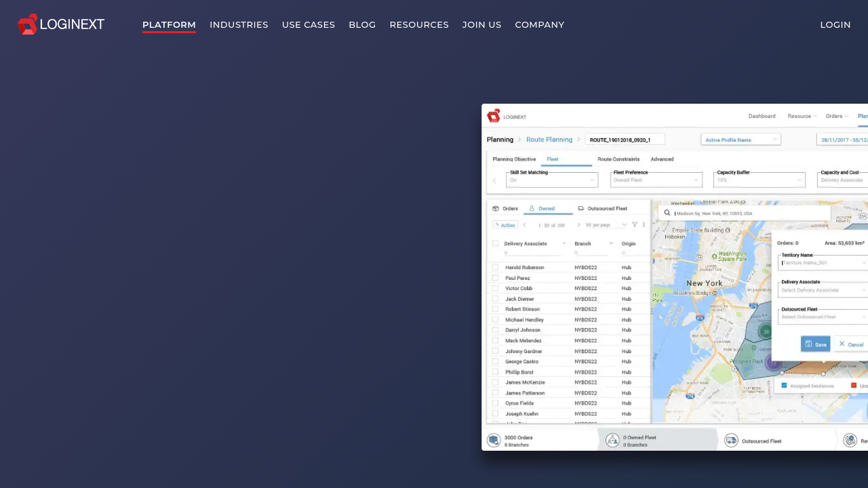
Task: Tick the select-all checkbox in table header
Action: [x=496, y=243]
